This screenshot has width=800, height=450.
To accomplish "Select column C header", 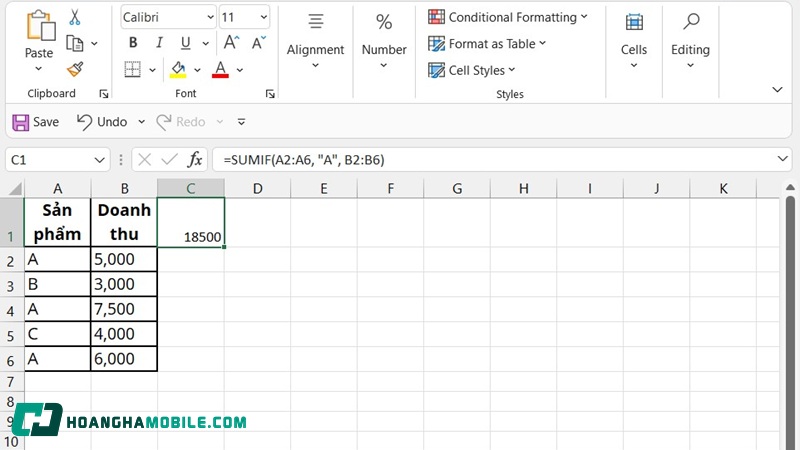I will pyautogui.click(x=191, y=189).
